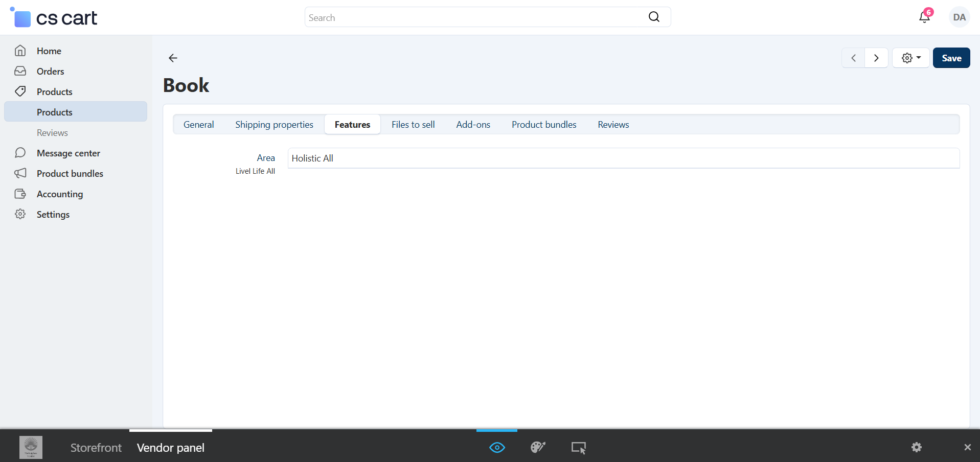980x462 pixels.
Task: Go to next product with right chevron
Action: [x=876, y=58]
